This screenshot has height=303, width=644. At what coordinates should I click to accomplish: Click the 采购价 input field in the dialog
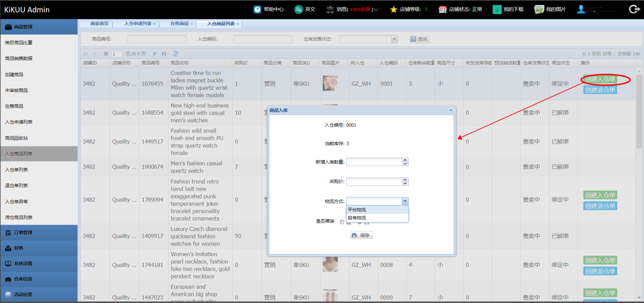pos(374,182)
